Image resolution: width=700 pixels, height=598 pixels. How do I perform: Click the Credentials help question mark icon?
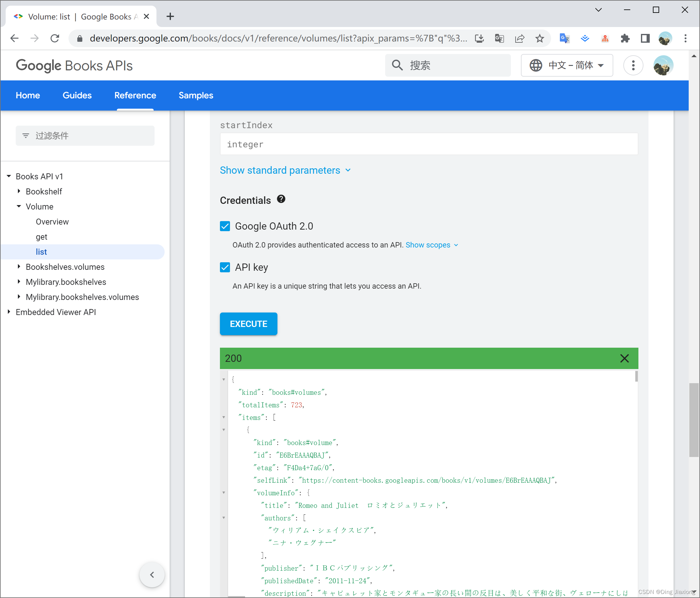coord(281,199)
